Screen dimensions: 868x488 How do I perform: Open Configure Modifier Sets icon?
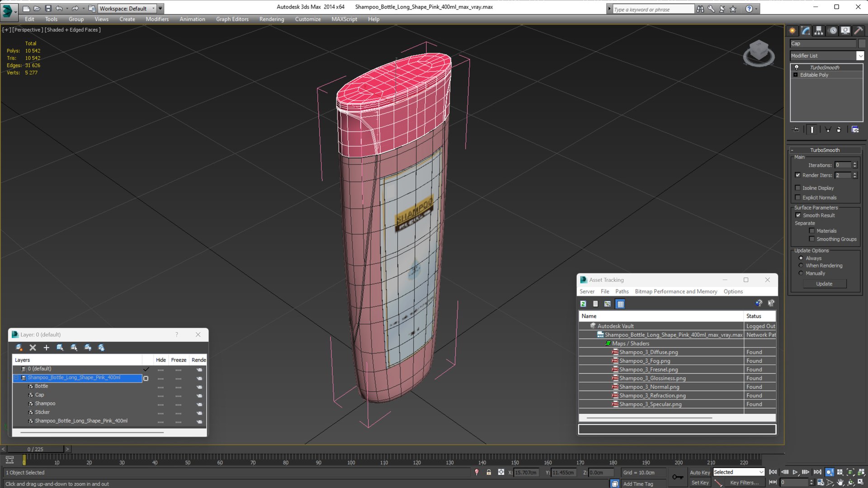click(x=855, y=130)
